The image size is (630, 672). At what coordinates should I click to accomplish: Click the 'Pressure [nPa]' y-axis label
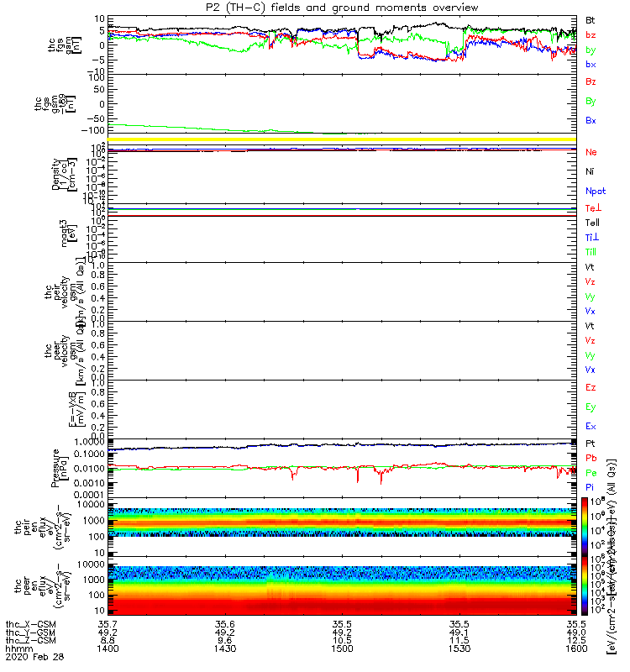tap(59, 468)
